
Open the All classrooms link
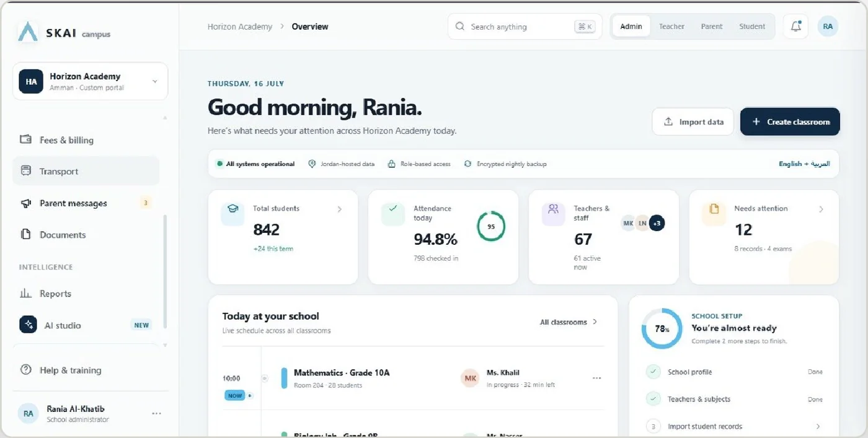coord(569,322)
